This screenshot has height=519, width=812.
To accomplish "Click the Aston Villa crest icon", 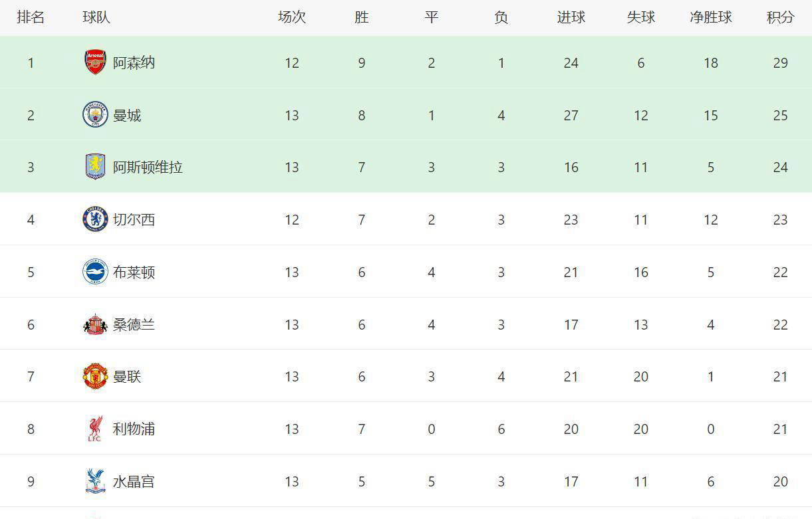I will (95, 167).
